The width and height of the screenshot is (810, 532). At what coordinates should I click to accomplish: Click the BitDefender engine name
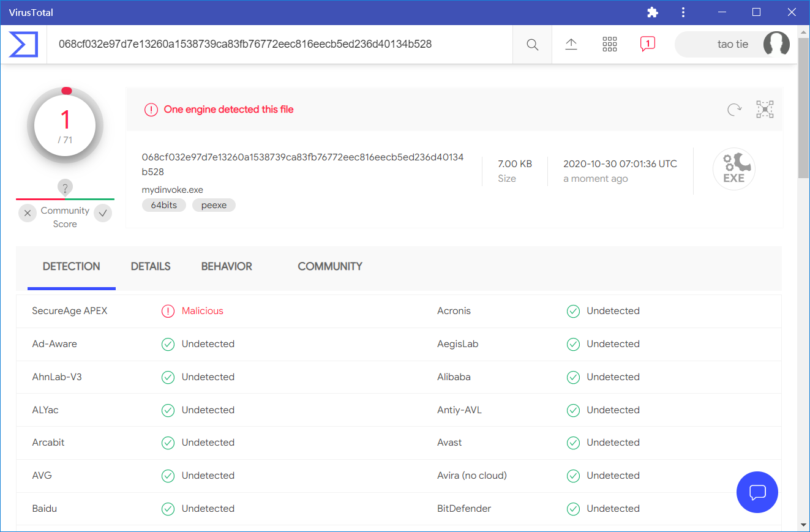[464, 509]
